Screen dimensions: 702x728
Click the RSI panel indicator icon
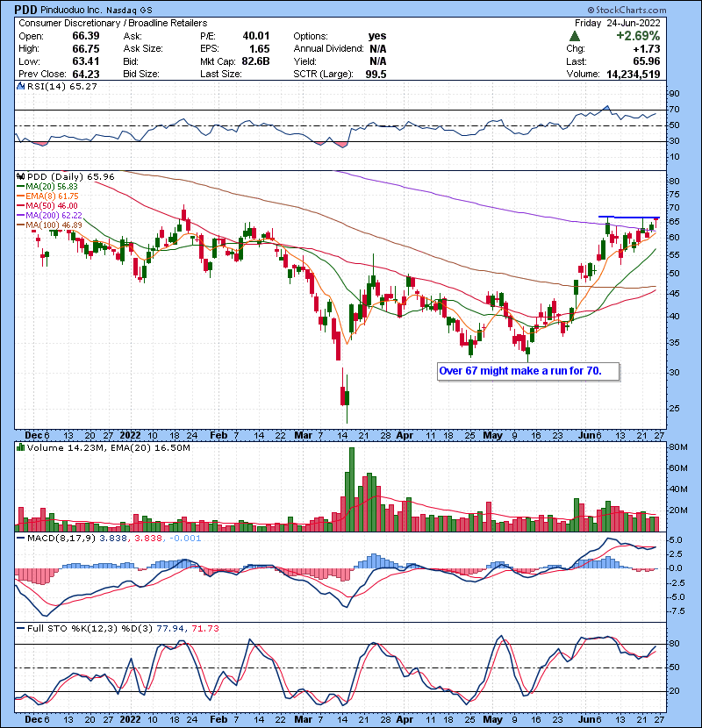20,86
